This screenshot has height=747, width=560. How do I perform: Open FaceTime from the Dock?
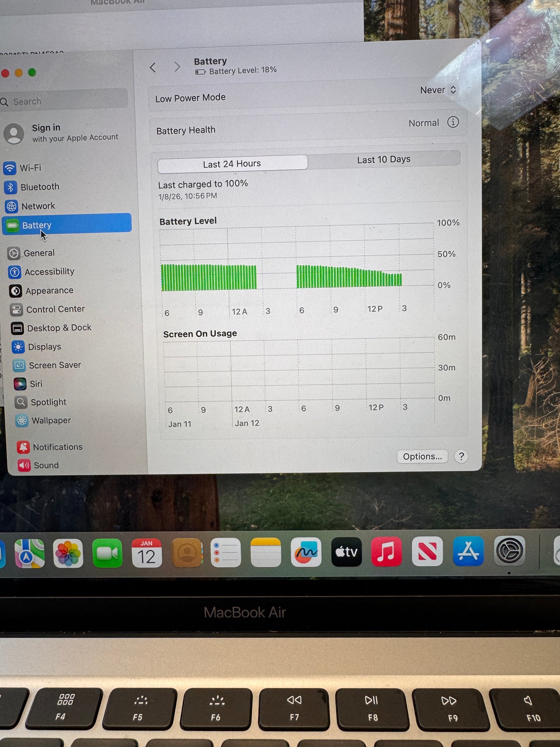pyautogui.click(x=107, y=553)
